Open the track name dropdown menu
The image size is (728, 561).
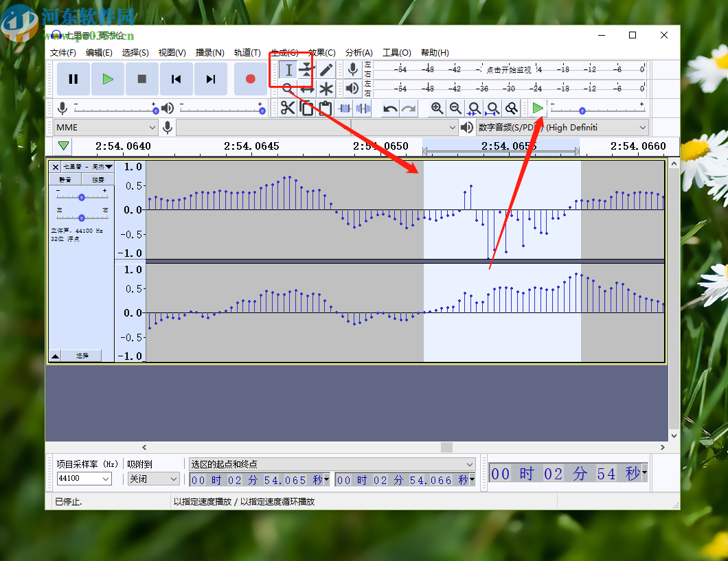click(88, 167)
